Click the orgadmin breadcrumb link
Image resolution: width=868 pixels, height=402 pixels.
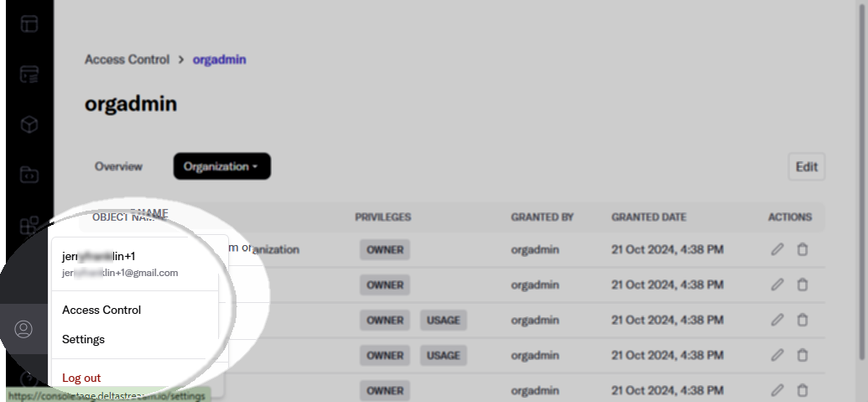point(219,60)
